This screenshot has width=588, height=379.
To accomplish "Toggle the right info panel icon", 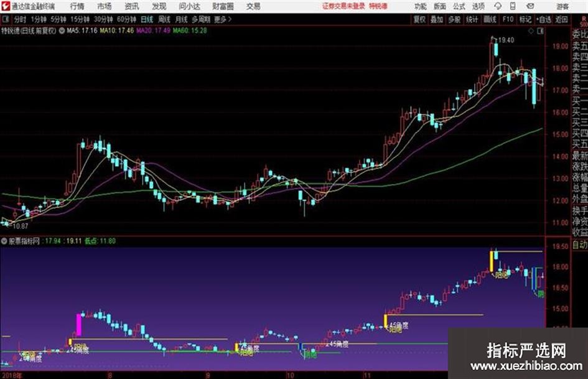I will (x=540, y=31).
